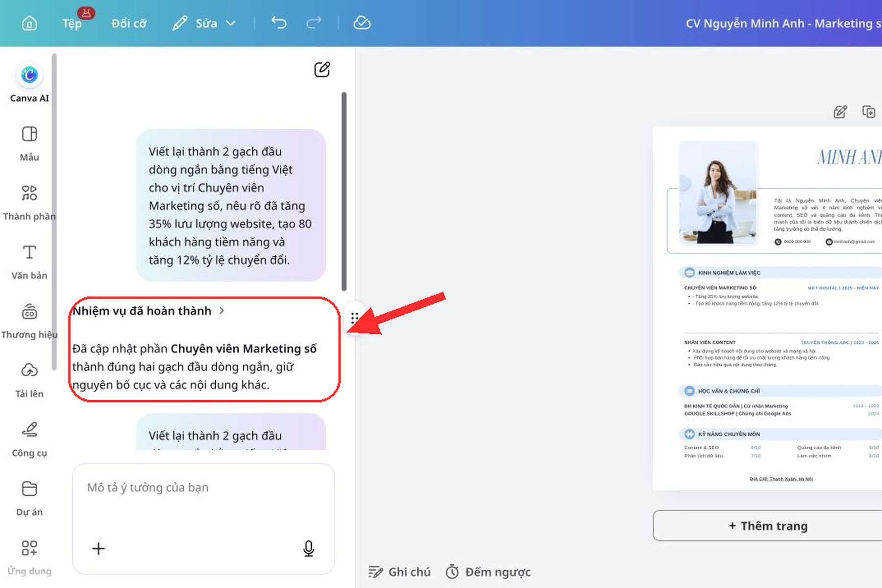Click the page edit pencil icon above CV
This screenshot has height=588, width=882.
point(840,112)
